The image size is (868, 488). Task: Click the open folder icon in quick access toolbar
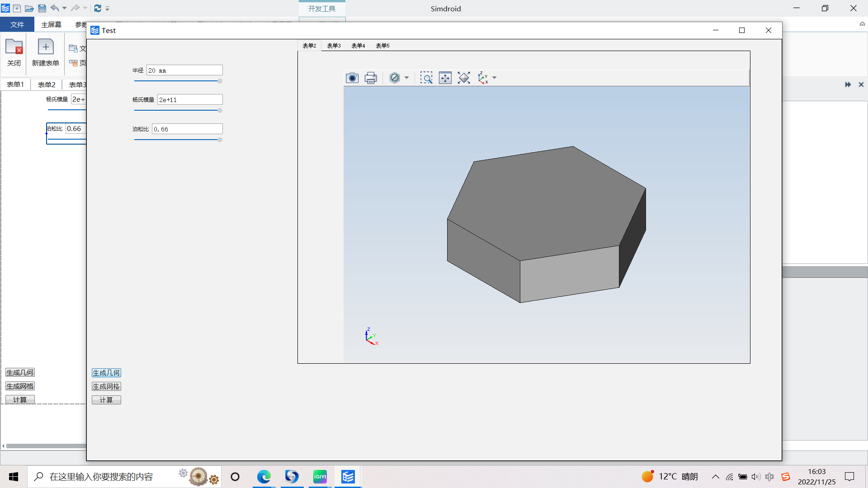[x=29, y=8]
